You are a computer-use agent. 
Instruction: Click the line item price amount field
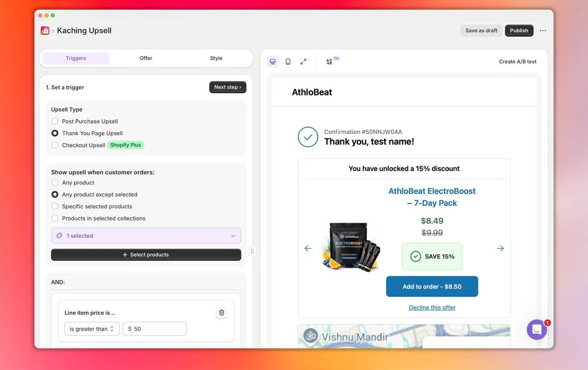(155, 329)
